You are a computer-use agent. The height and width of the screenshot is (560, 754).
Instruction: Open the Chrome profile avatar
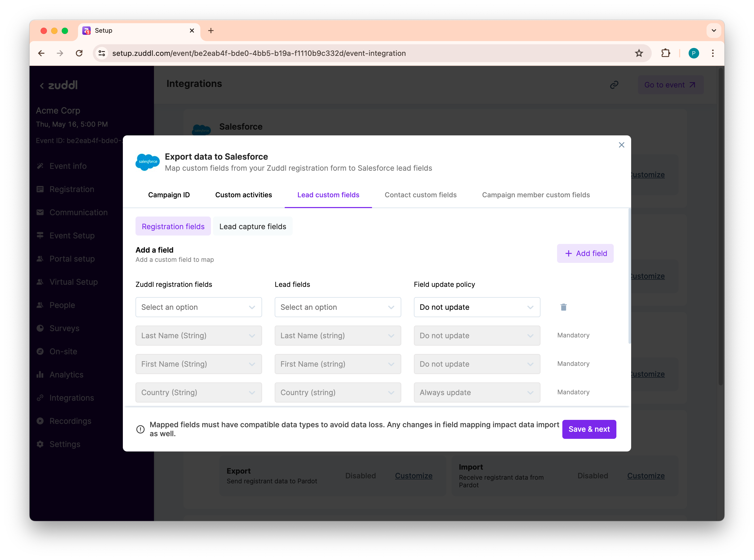click(x=693, y=53)
